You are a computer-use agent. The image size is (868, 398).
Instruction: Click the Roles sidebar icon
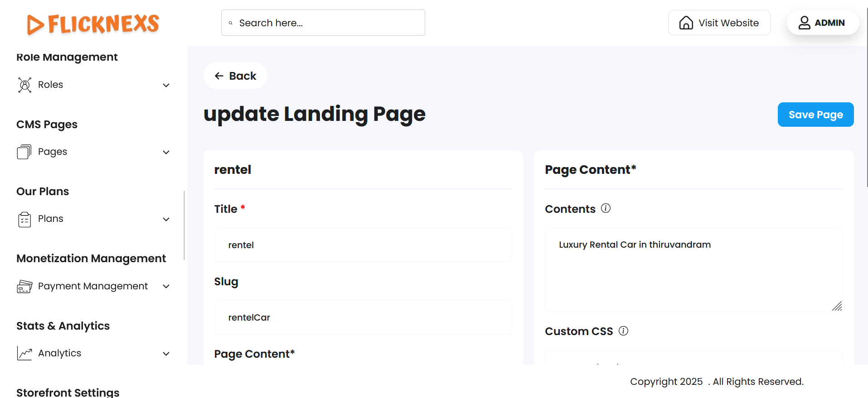(24, 85)
